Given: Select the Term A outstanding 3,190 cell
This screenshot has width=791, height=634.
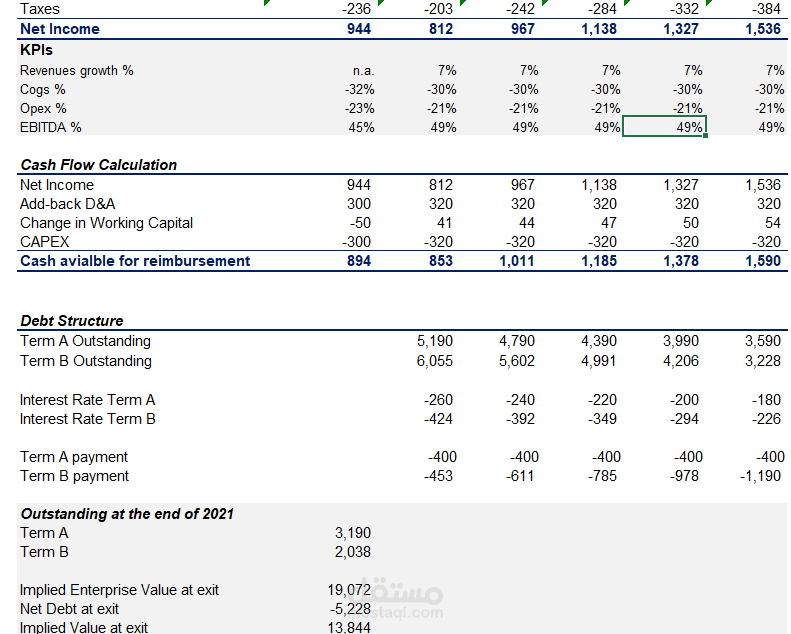Looking at the screenshot, I should [353, 533].
